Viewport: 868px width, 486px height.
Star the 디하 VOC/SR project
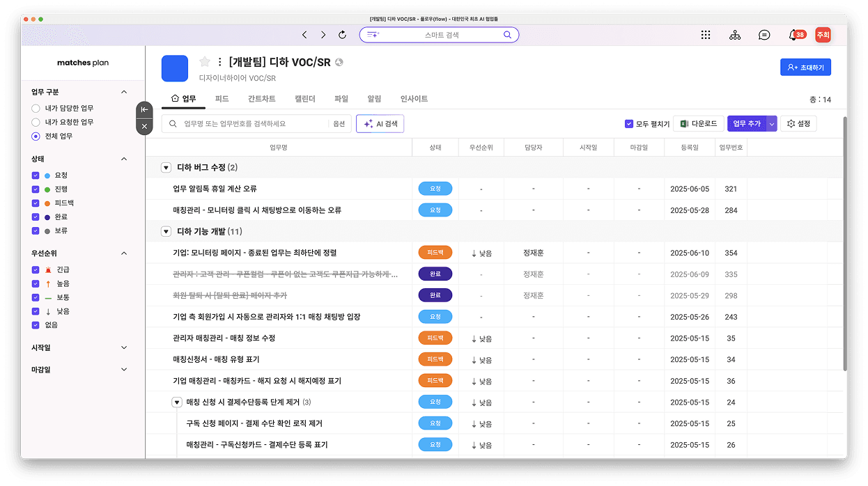coord(204,61)
